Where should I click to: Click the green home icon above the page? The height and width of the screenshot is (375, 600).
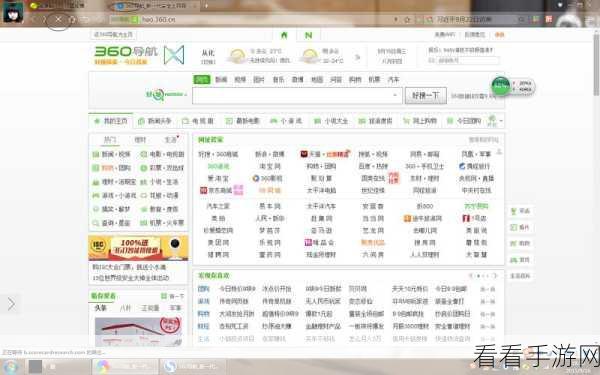284,35
